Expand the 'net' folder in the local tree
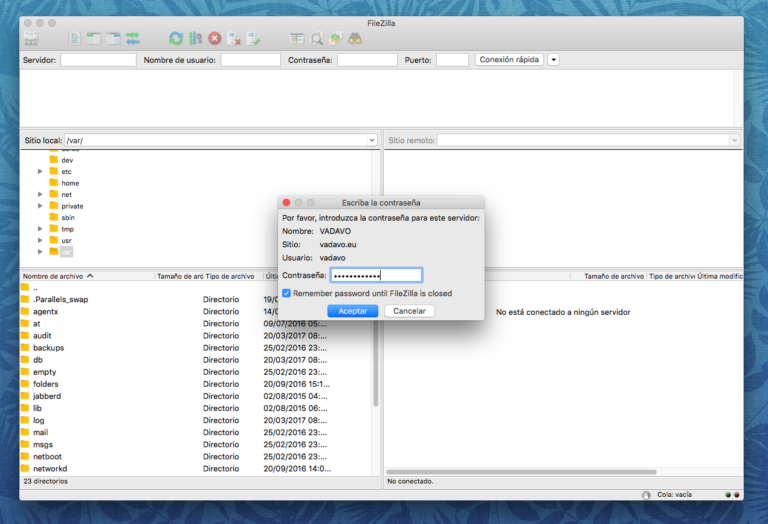The width and height of the screenshot is (768, 524). click(x=40, y=194)
